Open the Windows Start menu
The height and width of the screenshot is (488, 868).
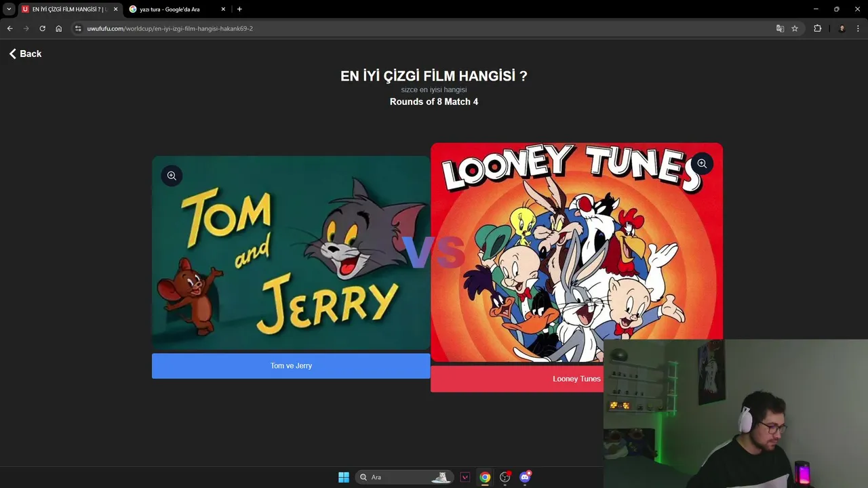[x=344, y=477]
